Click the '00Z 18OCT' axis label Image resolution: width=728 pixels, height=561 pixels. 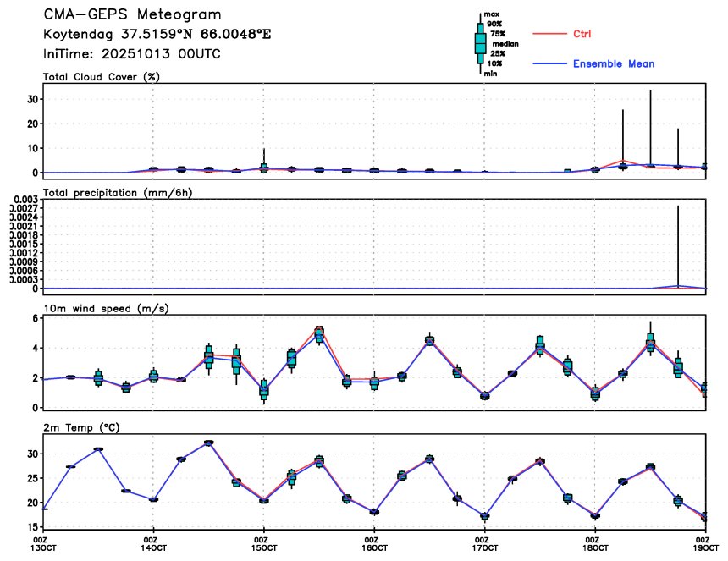(596, 544)
